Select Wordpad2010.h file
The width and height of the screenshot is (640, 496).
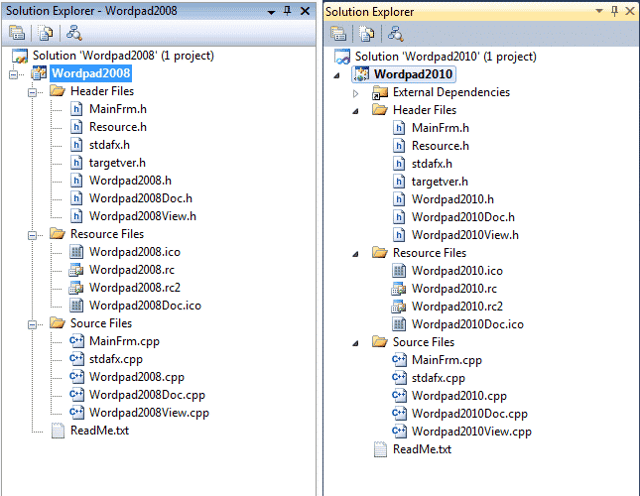pyautogui.click(x=453, y=199)
